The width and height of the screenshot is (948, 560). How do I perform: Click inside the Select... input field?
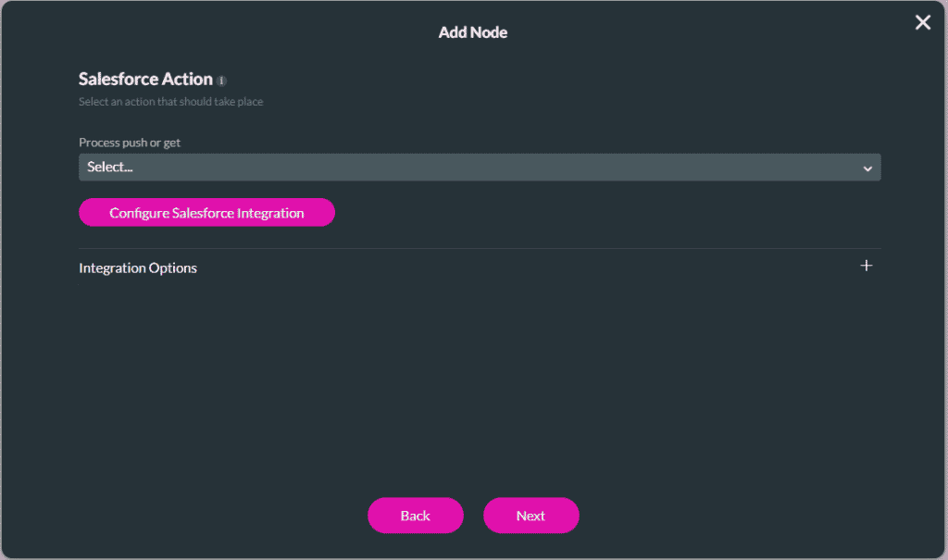[x=370, y=168]
